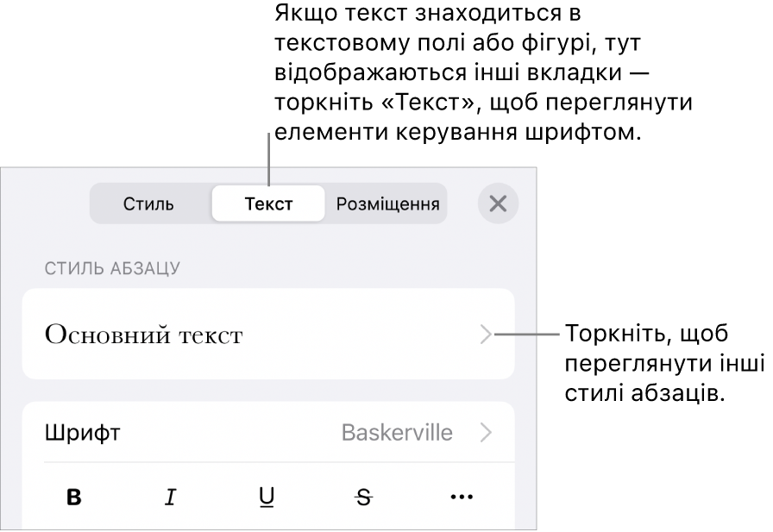Toggle underline formatting with the U icon
The image size is (773, 532).
(x=267, y=498)
